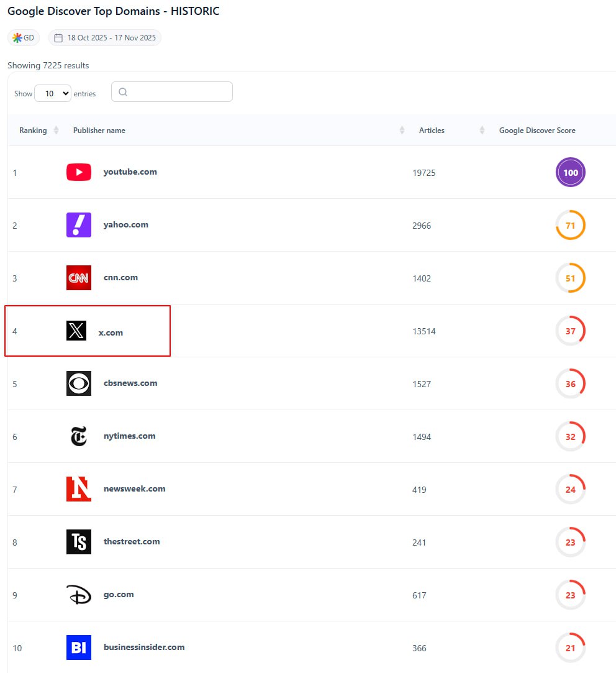
Task: Click the CNN logo icon
Action: tap(79, 278)
